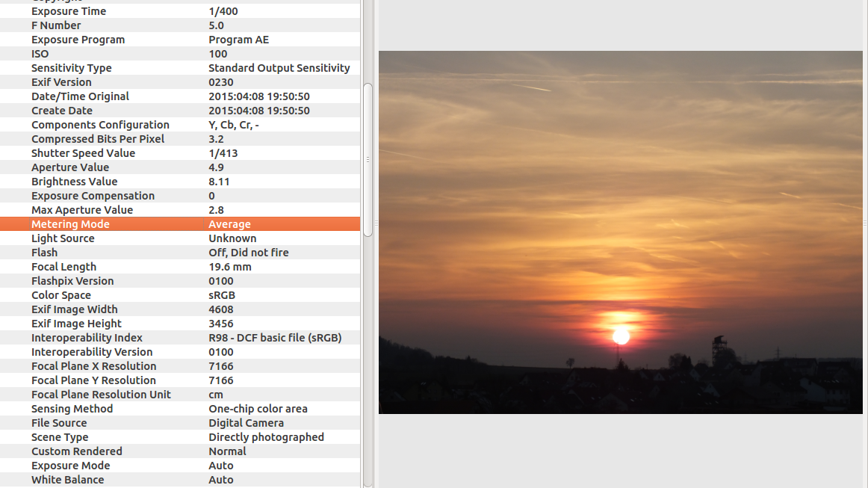Select the Interoperability Version row
Screen dimensions: 868x488
pos(180,352)
